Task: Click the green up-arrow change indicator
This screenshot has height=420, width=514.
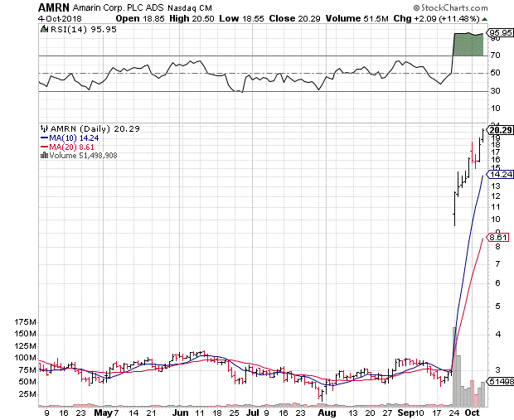Action: pyautogui.click(x=484, y=19)
